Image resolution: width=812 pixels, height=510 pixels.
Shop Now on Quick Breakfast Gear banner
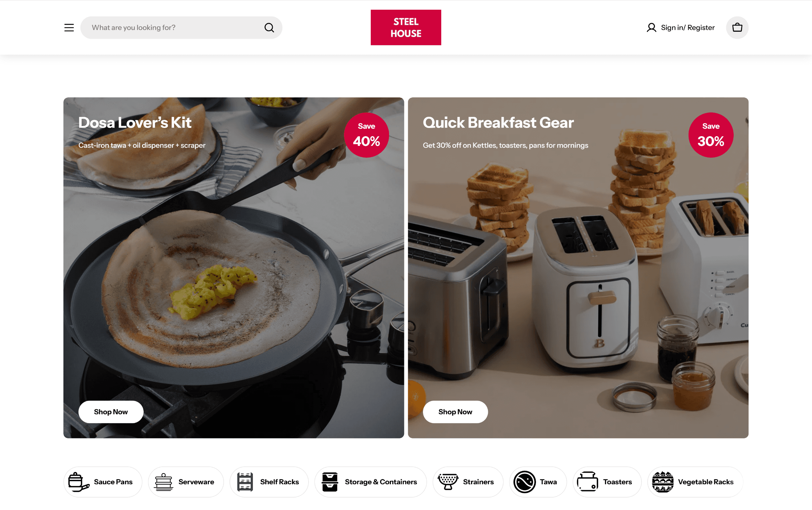coord(455,412)
